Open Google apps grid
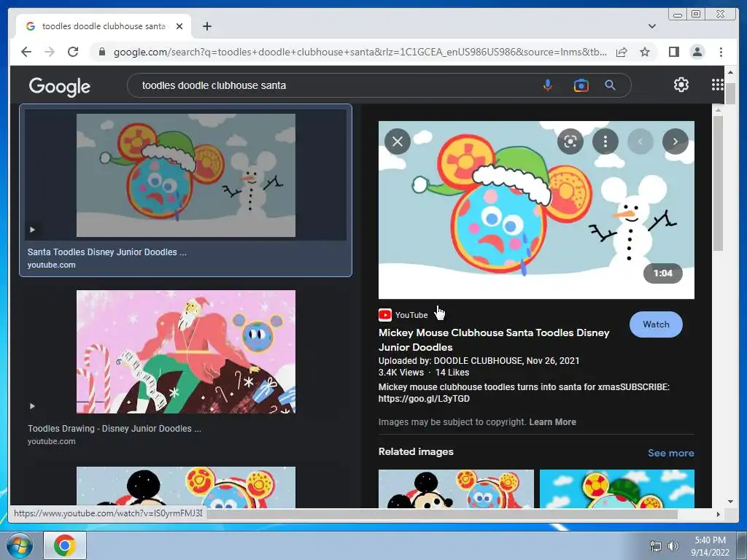Screen dimensions: 747x560 tap(718, 85)
